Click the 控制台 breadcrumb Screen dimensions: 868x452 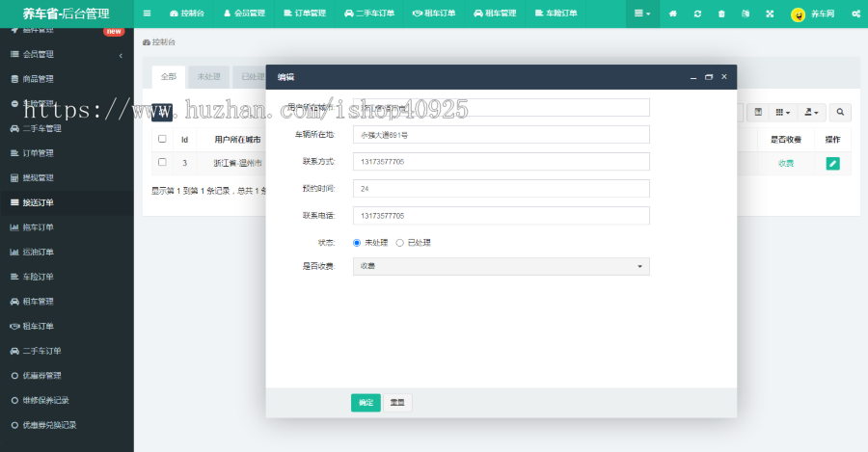tap(159, 42)
